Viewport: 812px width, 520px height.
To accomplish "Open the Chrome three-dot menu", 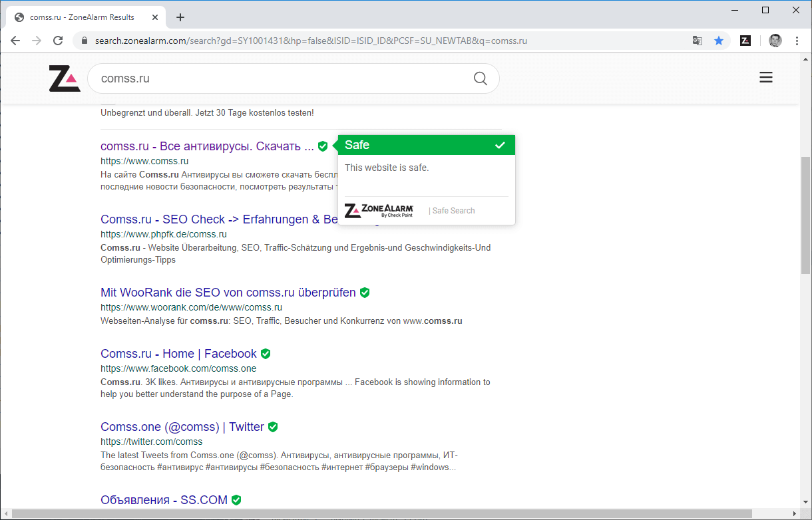I will (797, 41).
